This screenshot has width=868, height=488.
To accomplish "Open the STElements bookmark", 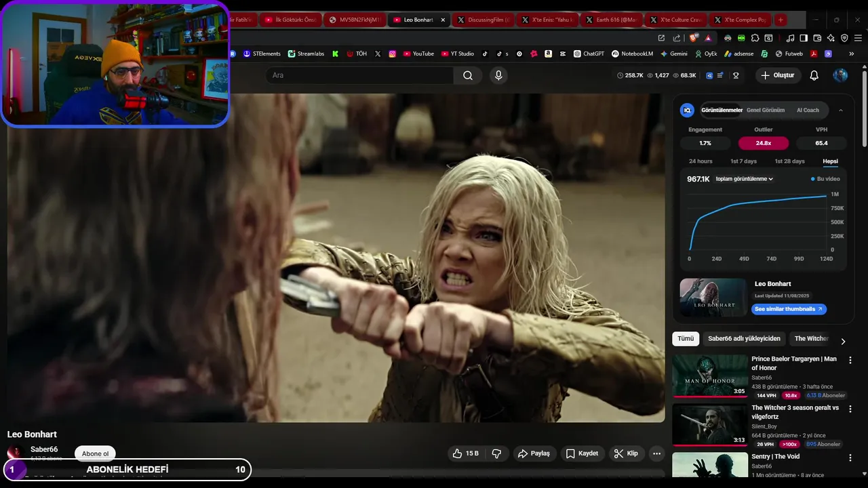I will tap(262, 54).
